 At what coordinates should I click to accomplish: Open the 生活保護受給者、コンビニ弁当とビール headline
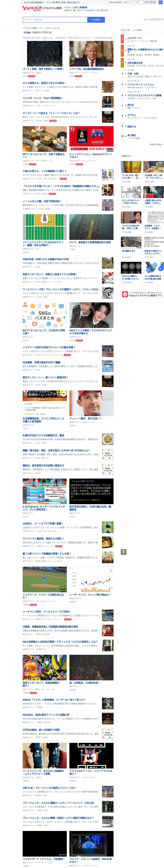coord(43,420)
